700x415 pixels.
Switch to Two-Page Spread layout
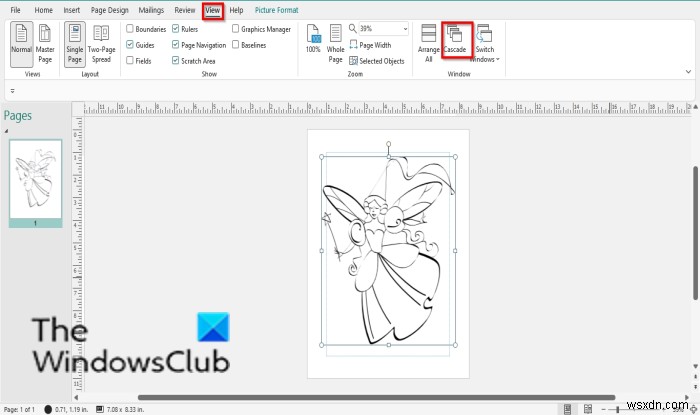101,44
